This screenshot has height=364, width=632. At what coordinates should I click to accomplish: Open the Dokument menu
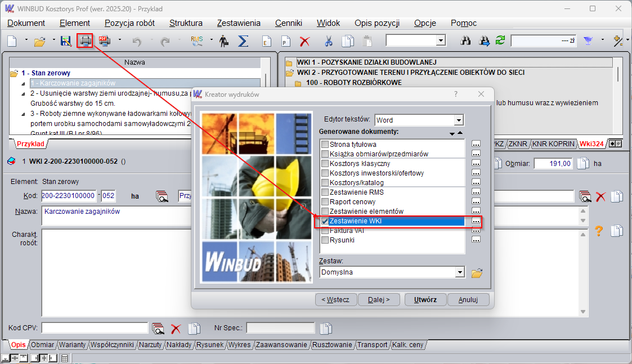(x=26, y=24)
